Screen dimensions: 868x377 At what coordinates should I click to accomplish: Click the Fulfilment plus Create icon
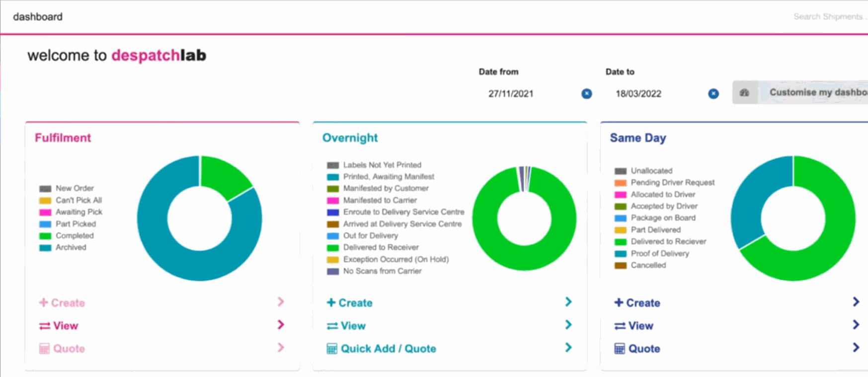(x=43, y=302)
